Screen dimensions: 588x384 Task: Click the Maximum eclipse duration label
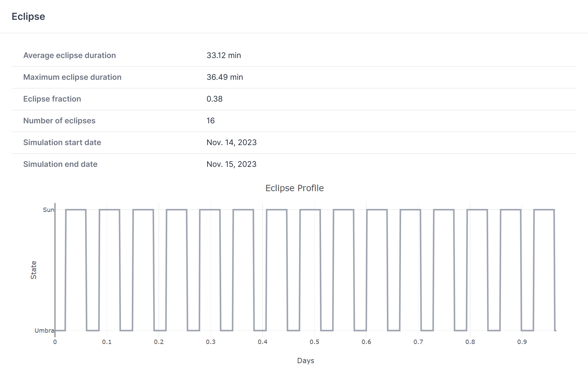72,77
